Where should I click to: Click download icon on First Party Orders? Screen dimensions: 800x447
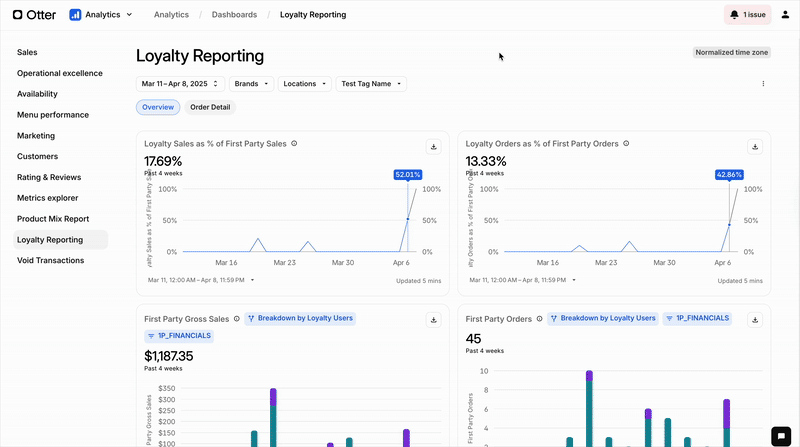[x=755, y=320]
